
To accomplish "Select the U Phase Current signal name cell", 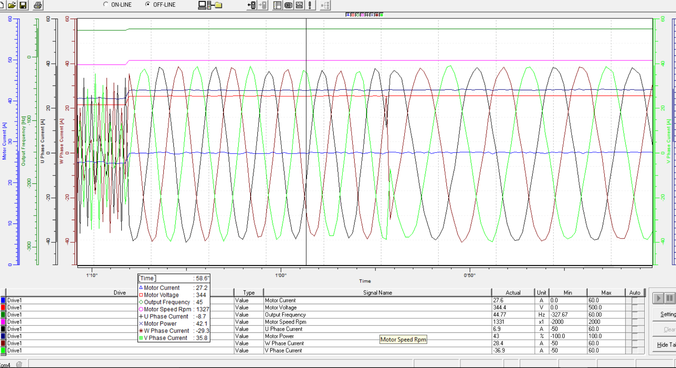I will click(x=377, y=329).
